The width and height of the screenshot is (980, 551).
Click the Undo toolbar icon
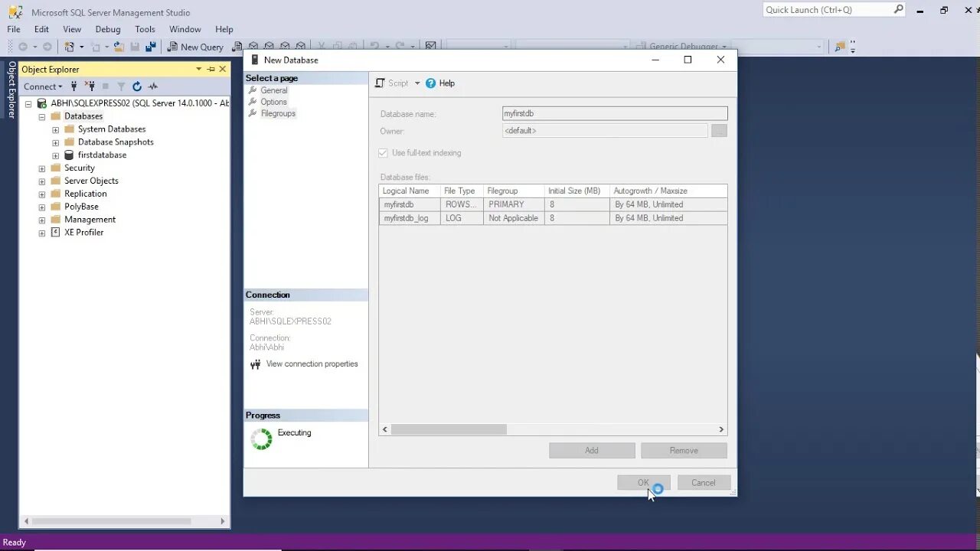[374, 47]
